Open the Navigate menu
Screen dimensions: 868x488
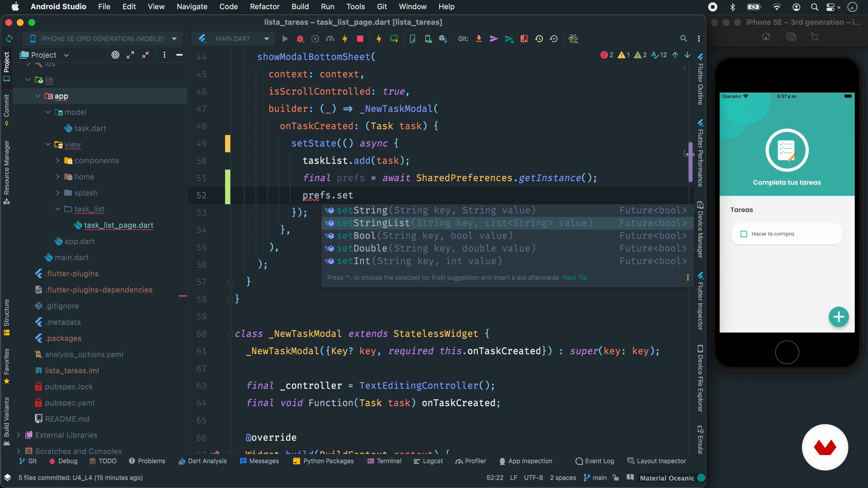pyautogui.click(x=192, y=6)
